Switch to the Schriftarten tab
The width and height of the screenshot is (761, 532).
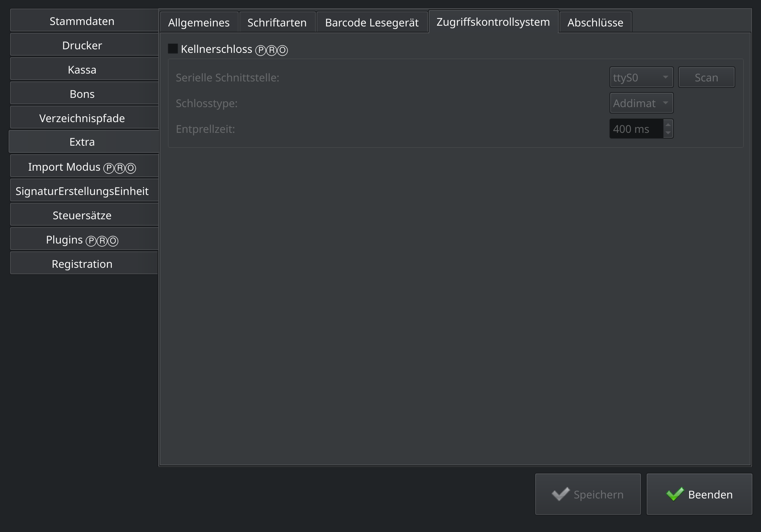(277, 22)
